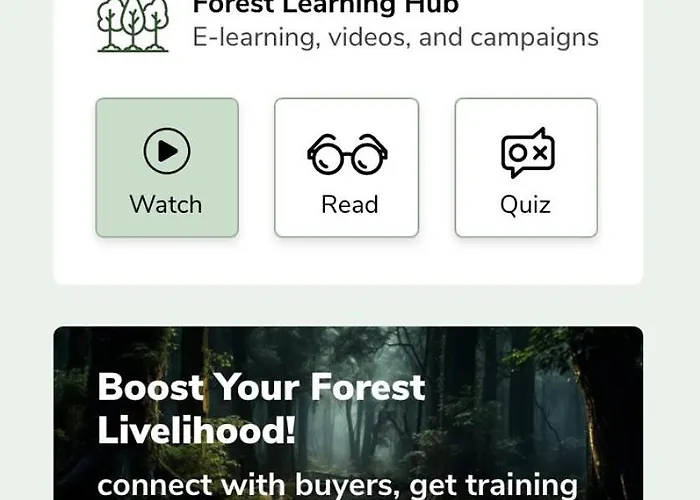Select the green highlighted Watch tile
The height and width of the screenshot is (500, 700).
click(x=167, y=167)
